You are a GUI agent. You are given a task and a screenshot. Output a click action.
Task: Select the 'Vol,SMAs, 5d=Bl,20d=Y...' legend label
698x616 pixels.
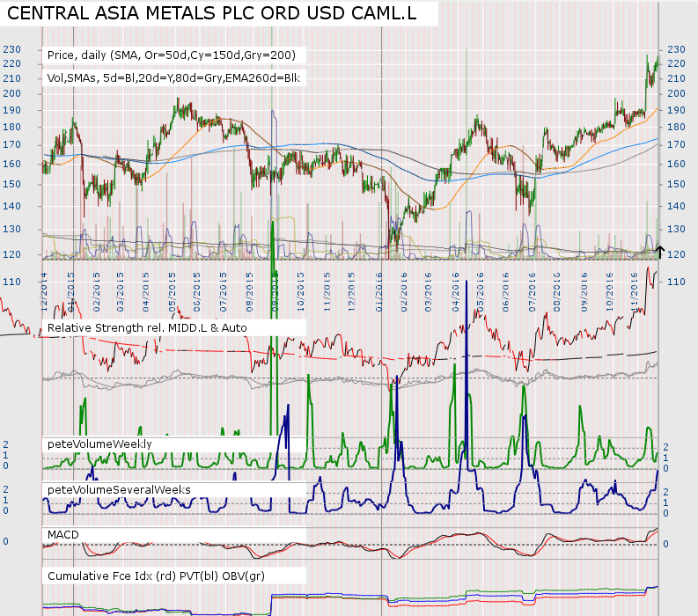pos(173,78)
